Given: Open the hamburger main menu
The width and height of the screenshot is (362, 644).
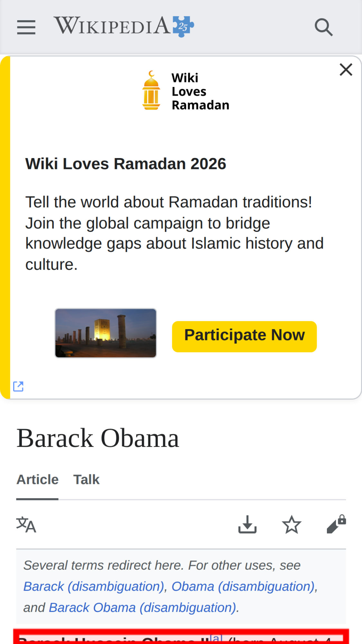Looking at the screenshot, I should (26, 27).
